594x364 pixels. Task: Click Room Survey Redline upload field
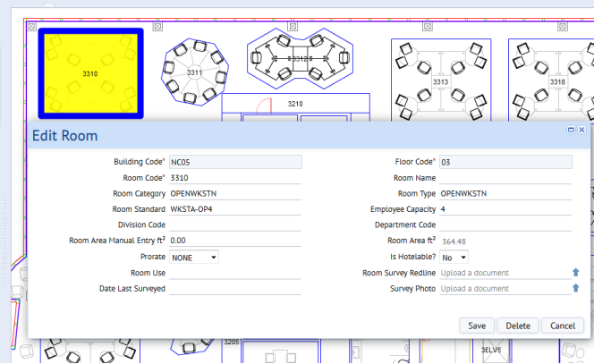[x=505, y=273]
